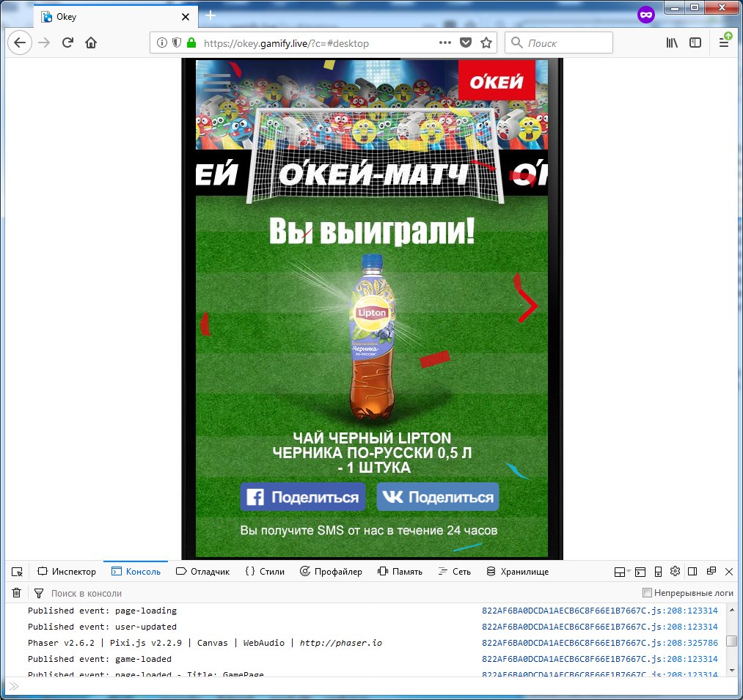Screen dimensions: 743x700
Task: Clear the console with trash icon
Action: click(x=17, y=592)
